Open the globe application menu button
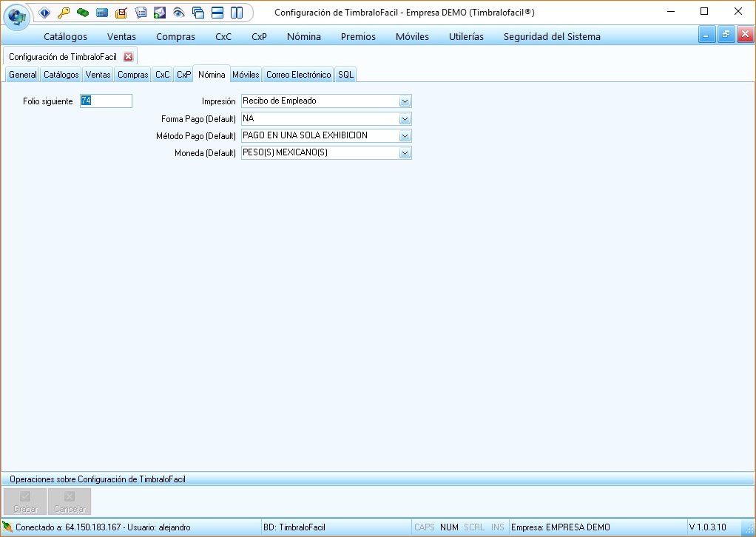756x537 pixels. pos(17,16)
